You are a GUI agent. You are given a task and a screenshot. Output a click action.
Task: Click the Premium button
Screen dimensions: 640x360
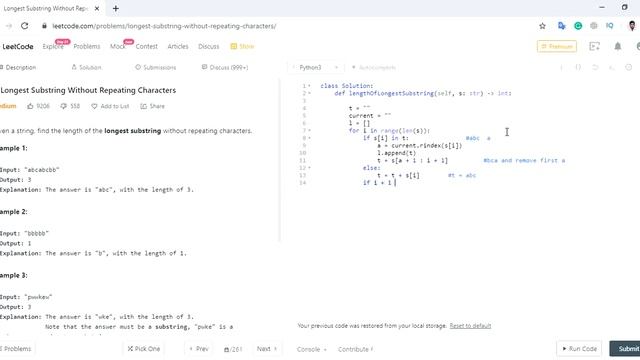[x=557, y=47]
